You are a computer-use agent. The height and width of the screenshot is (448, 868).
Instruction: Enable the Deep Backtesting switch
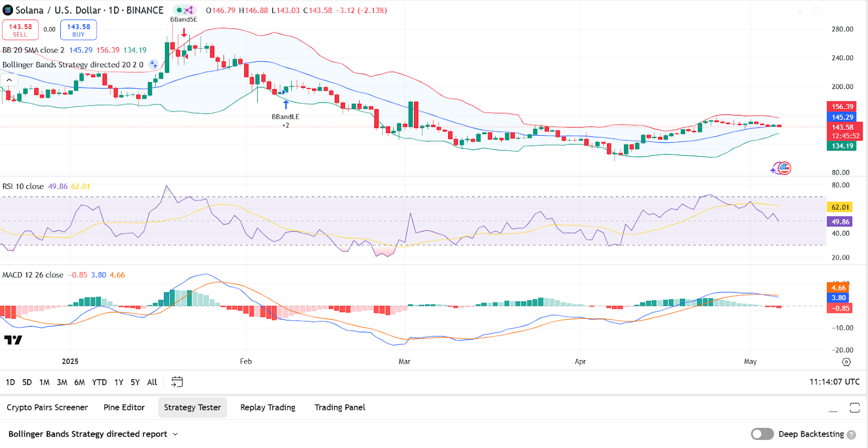coord(762,434)
